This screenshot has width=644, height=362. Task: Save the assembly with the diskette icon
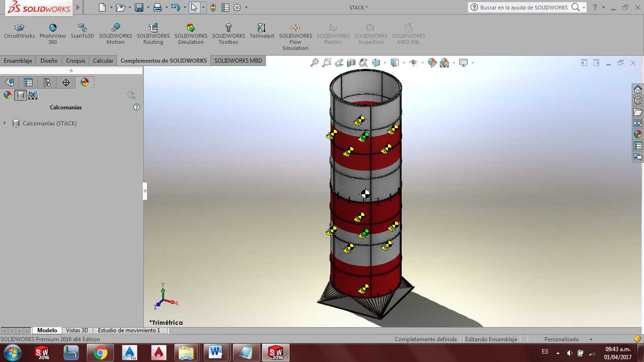point(139,8)
